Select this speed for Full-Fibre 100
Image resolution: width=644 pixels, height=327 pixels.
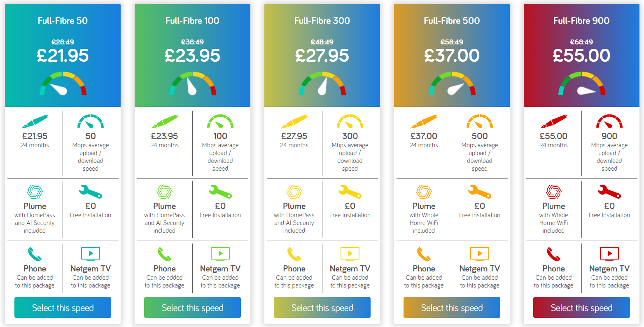192,308
